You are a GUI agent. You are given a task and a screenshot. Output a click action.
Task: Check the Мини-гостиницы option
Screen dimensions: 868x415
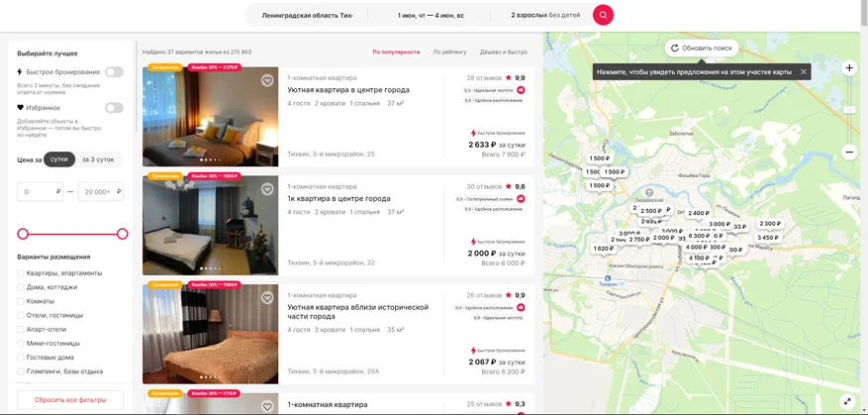point(21,344)
